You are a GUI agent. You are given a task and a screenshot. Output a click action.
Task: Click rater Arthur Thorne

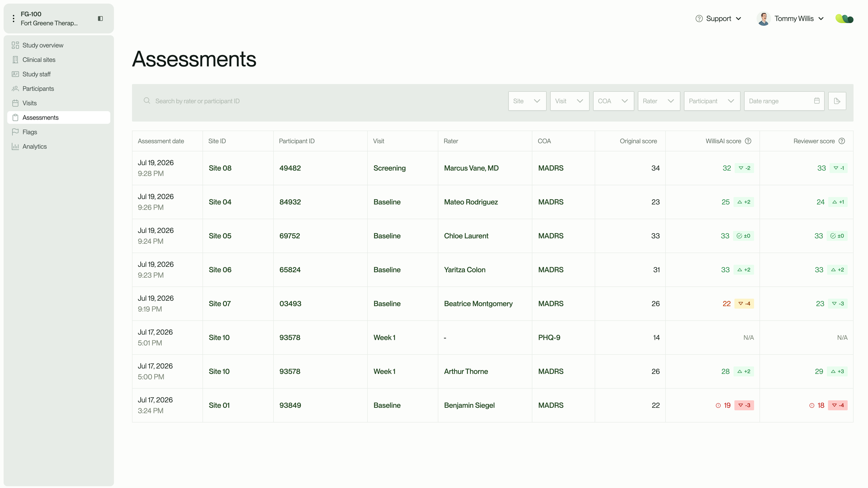click(x=466, y=371)
